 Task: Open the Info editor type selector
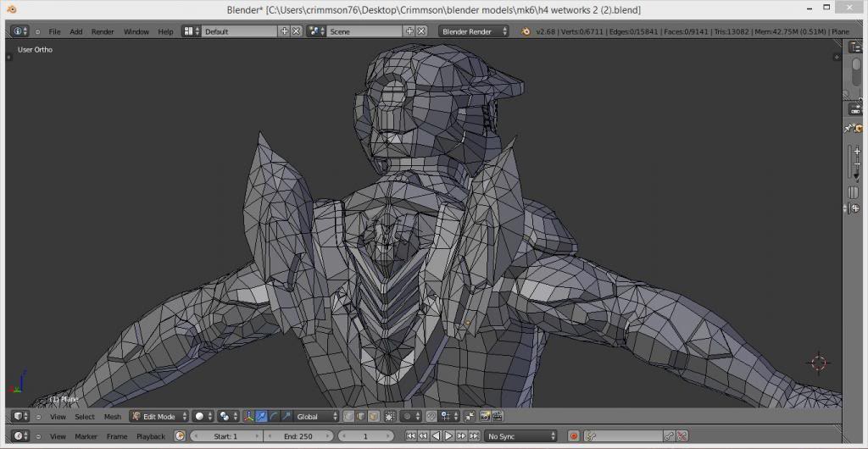click(x=20, y=31)
